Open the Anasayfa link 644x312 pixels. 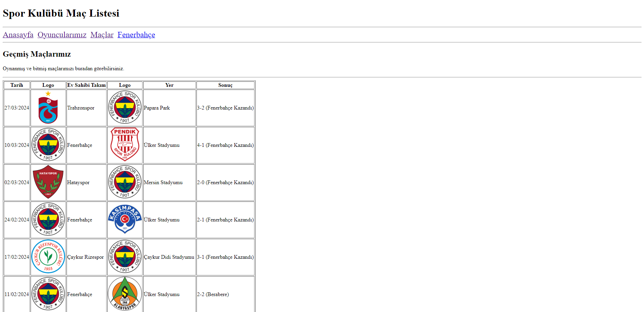(x=18, y=35)
